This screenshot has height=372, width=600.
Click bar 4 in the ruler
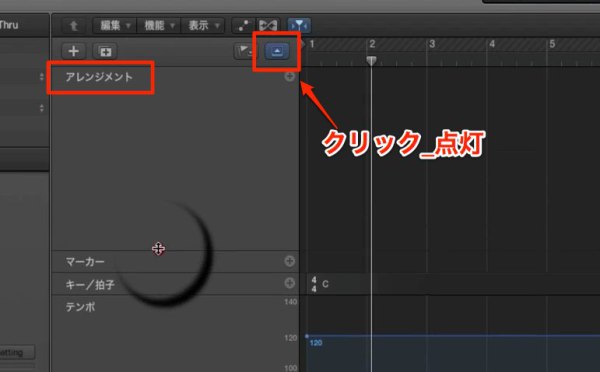coord(492,44)
